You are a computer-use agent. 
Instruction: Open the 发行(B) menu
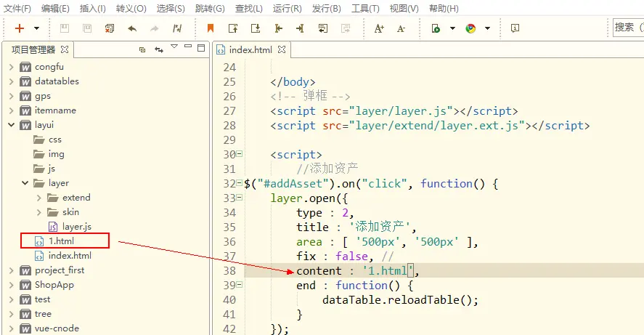pyautogui.click(x=327, y=8)
